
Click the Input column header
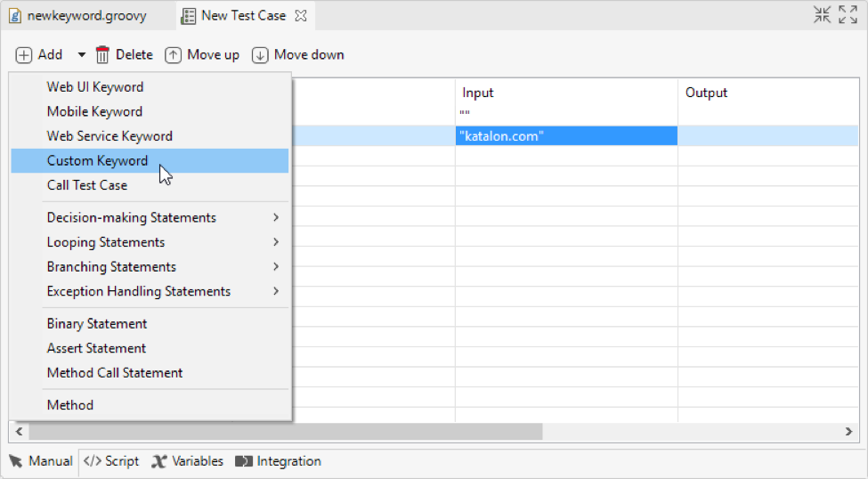click(x=566, y=93)
